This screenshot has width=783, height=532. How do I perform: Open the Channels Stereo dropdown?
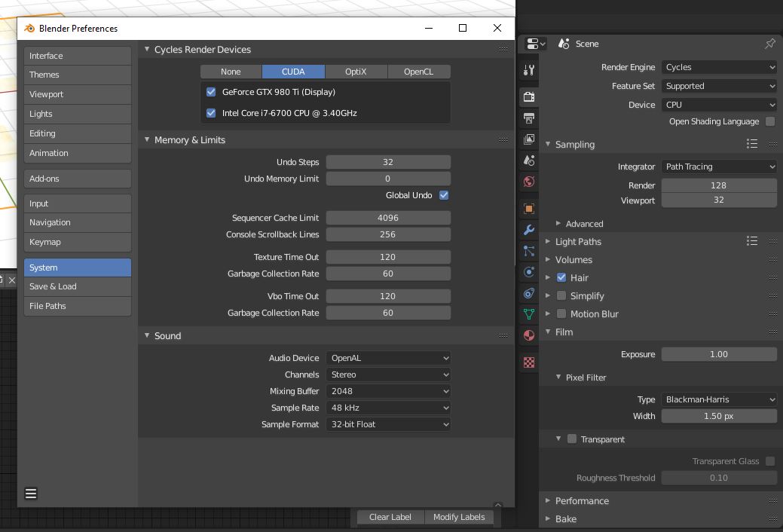(389, 375)
